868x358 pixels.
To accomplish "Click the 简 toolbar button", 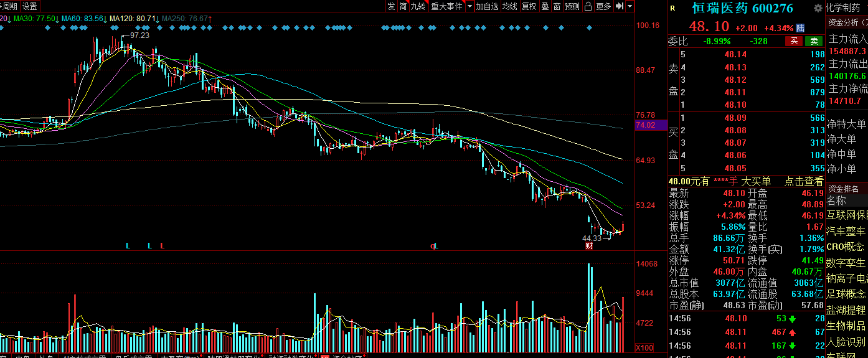I will point(403,6).
